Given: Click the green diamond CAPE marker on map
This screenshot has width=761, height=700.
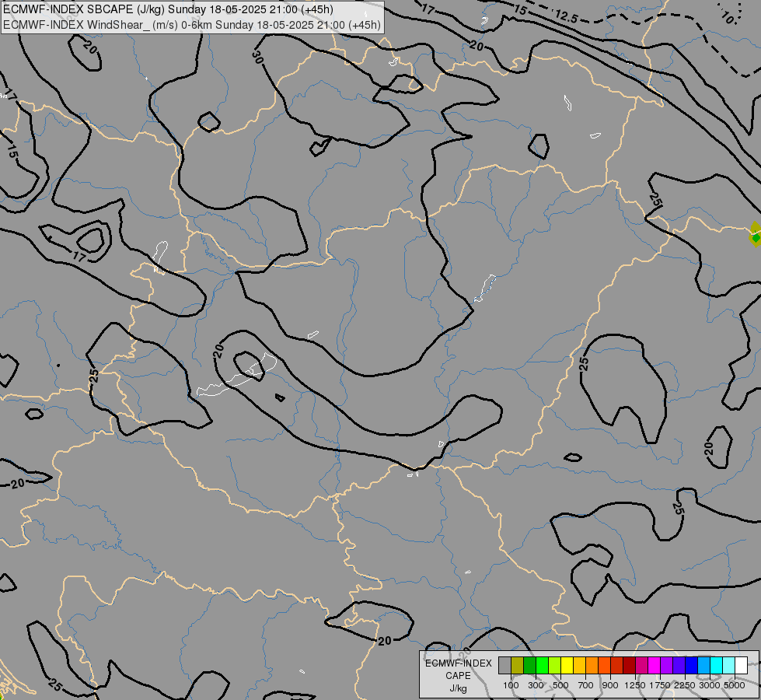Looking at the screenshot, I should coord(756,237).
